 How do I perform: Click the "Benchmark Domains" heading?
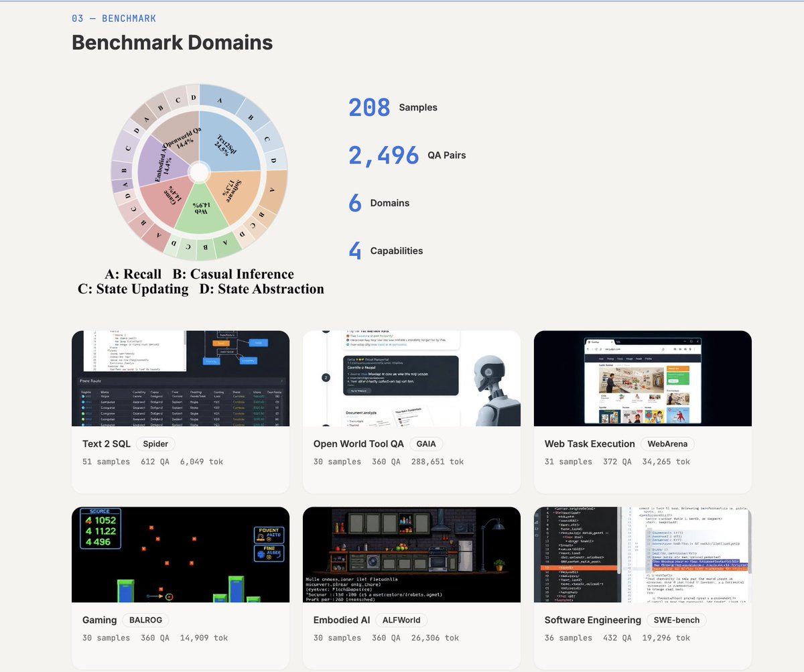click(x=172, y=43)
